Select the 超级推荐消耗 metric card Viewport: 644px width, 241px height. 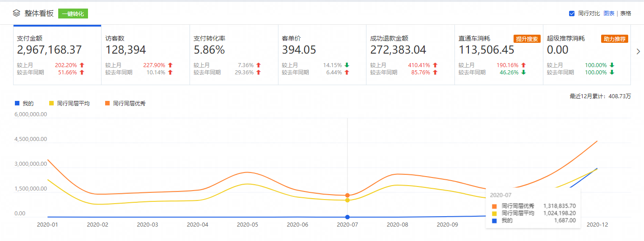click(587, 55)
